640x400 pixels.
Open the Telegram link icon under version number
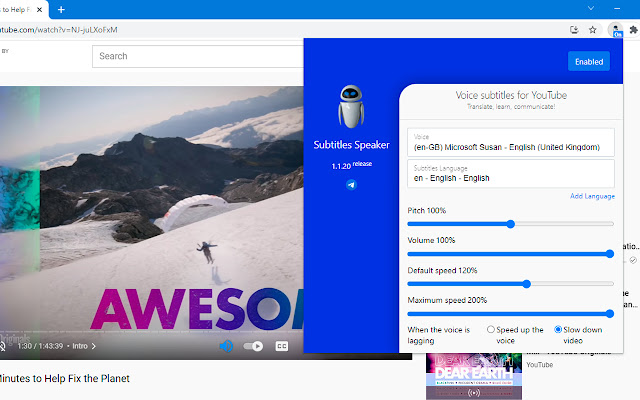point(351,185)
